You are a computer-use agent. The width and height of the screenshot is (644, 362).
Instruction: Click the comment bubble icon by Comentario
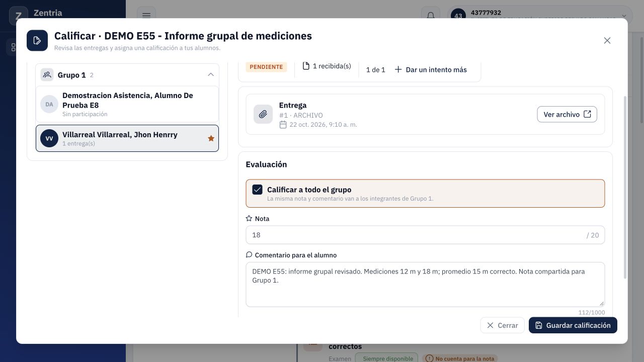coord(249,255)
